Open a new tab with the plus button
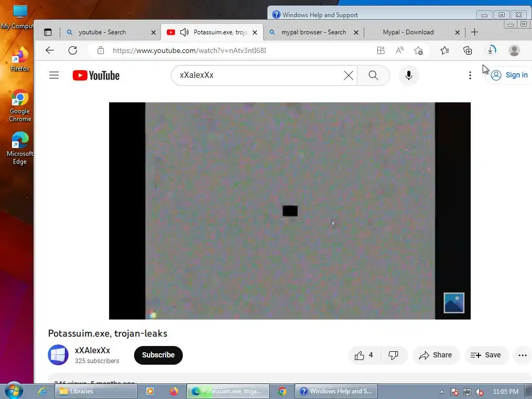Viewport: 532px width, 399px height. coord(475,32)
